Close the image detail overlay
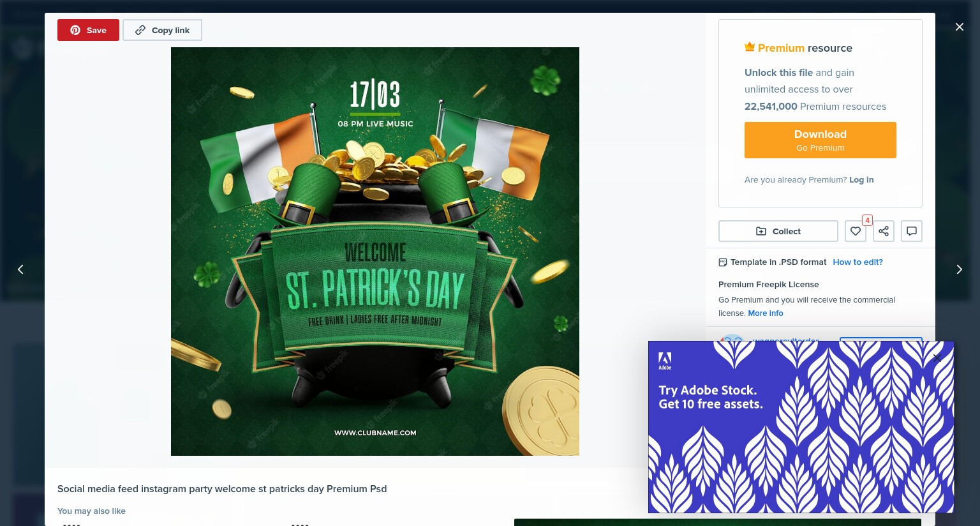The height and width of the screenshot is (526, 980). (x=960, y=27)
